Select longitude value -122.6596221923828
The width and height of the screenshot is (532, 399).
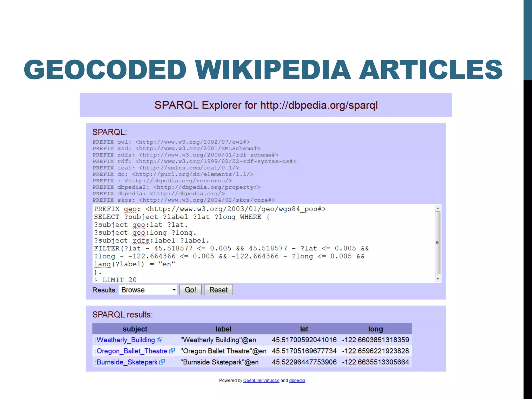(376, 351)
